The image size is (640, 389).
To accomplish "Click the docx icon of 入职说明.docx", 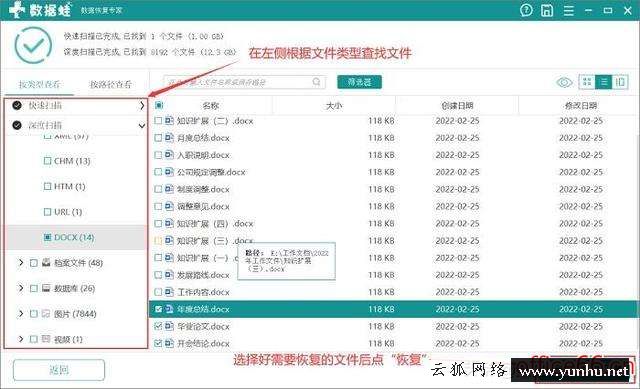I will [x=169, y=155].
